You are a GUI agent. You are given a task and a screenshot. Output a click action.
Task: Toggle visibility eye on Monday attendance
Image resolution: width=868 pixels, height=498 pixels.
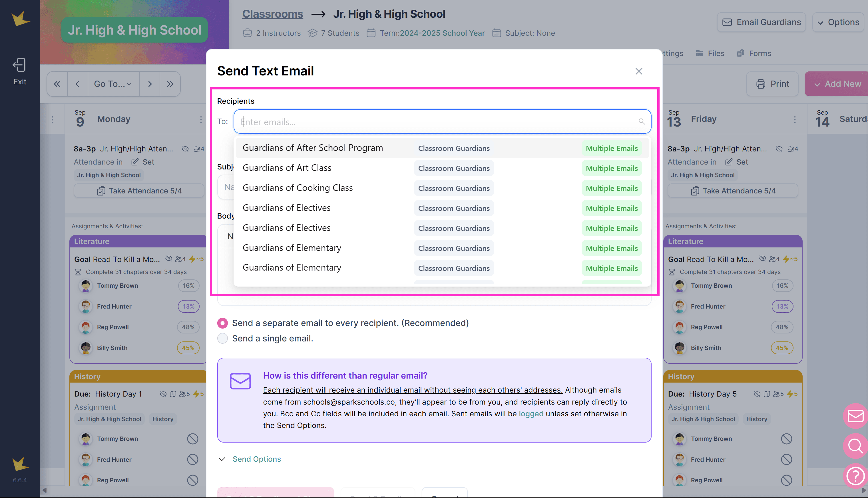pyautogui.click(x=185, y=149)
